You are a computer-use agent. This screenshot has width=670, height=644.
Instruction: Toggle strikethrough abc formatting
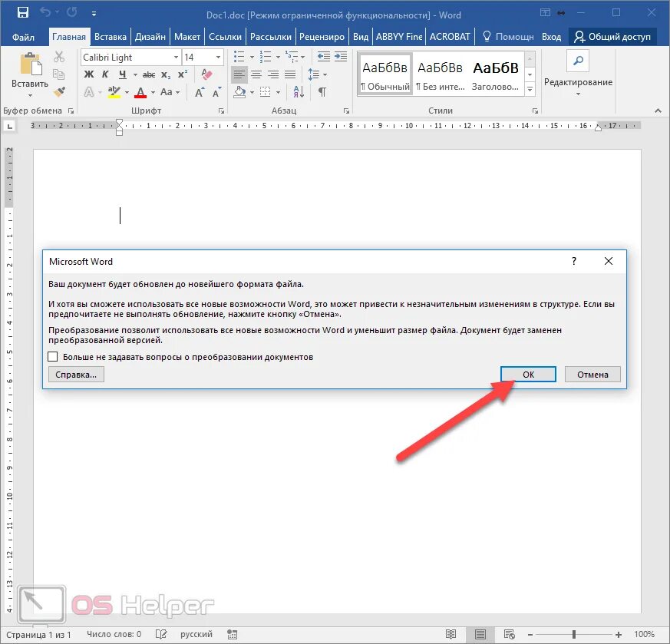point(149,74)
